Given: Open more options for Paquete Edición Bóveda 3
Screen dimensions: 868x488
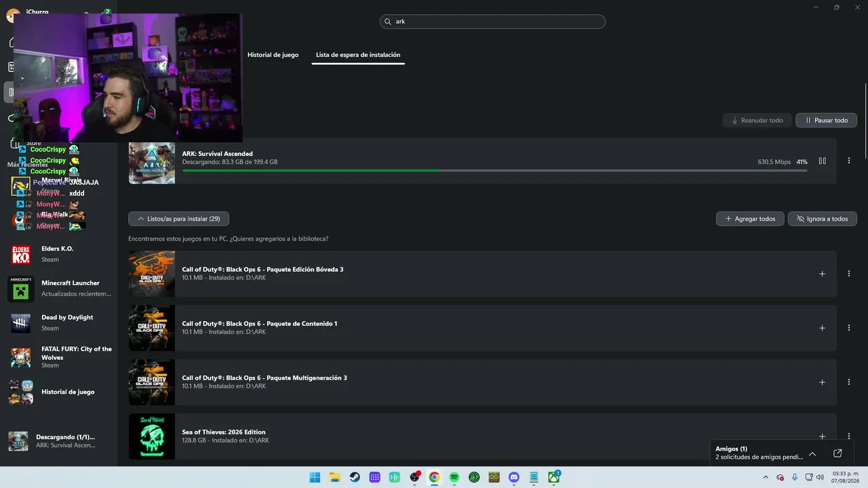Looking at the screenshot, I should 849,274.
